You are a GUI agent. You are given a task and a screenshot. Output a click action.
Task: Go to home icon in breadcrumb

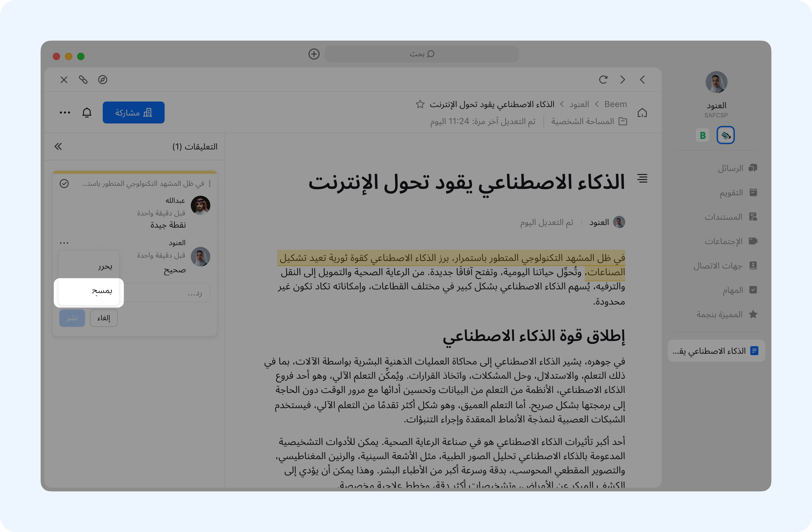(x=642, y=113)
